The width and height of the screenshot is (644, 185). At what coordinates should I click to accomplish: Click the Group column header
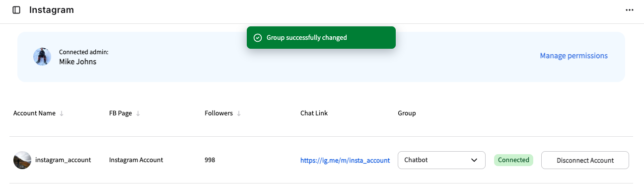point(407,113)
